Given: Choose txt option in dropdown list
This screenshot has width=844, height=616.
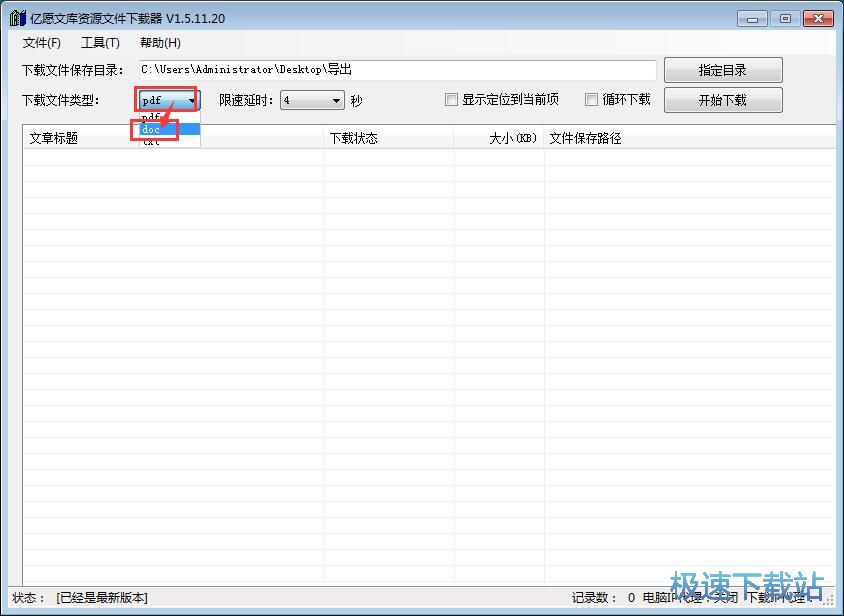Looking at the screenshot, I should click(x=170, y=142).
